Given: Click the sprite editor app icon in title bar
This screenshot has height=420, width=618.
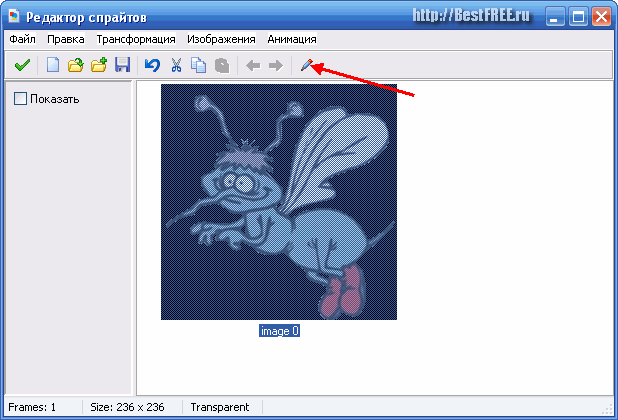Looking at the screenshot, I should click(14, 16).
